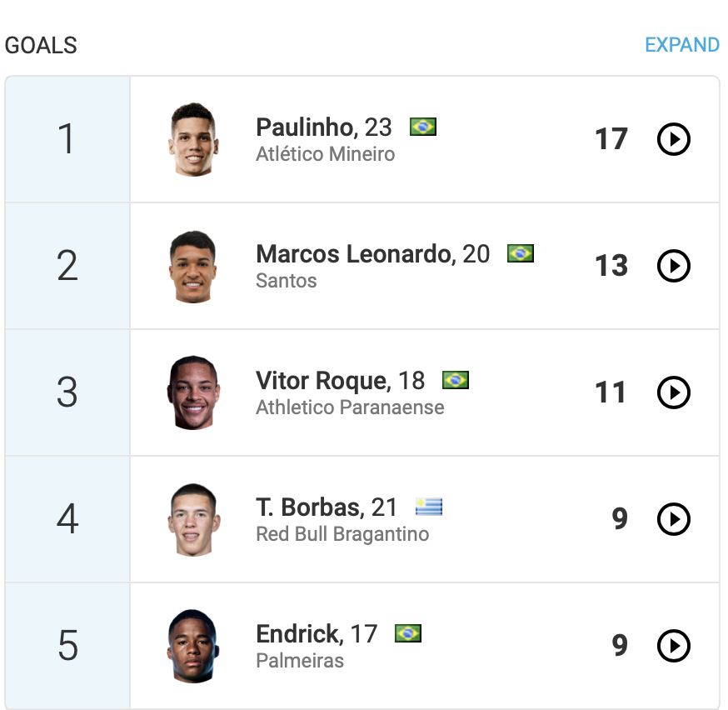Image resolution: width=728 pixels, height=710 pixels.
Task: Open the Red Bull Bragantino team label
Action: click(342, 534)
